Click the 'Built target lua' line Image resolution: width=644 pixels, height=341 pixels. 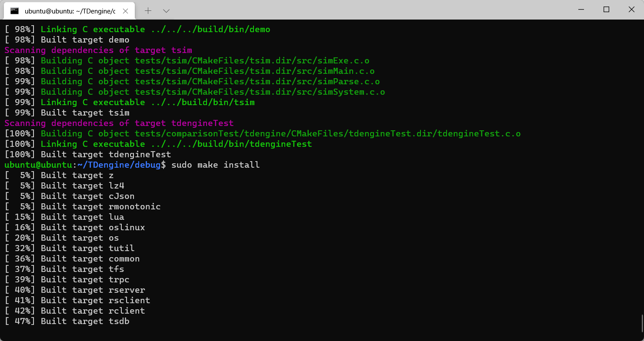64,217
